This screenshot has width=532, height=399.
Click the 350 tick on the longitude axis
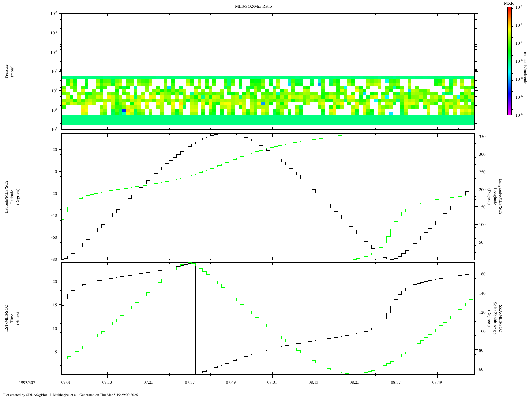482,137
